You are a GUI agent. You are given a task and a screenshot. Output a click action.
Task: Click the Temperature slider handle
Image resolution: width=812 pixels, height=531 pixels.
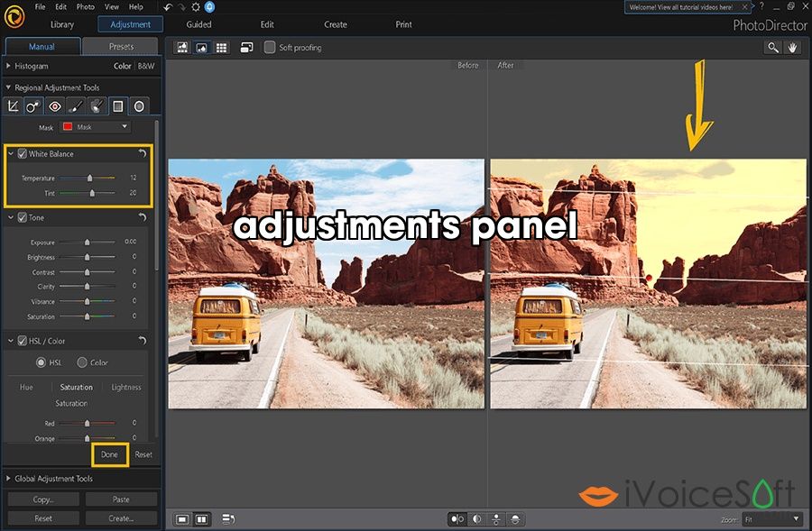(89, 178)
